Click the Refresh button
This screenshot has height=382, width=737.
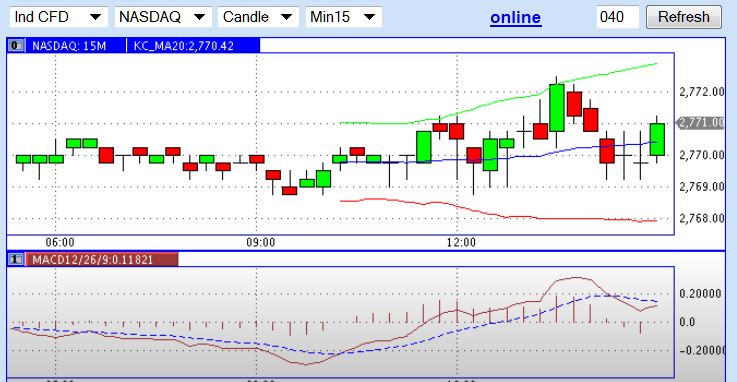(x=683, y=17)
